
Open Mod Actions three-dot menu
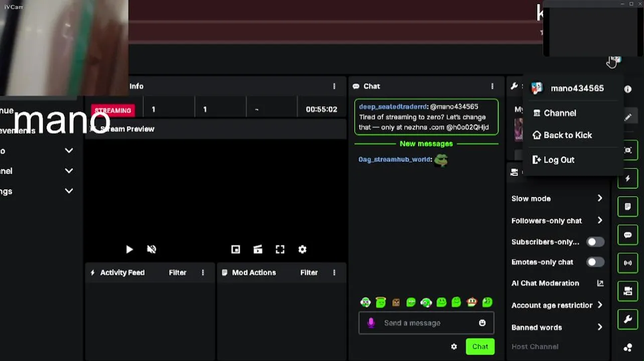[334, 273]
